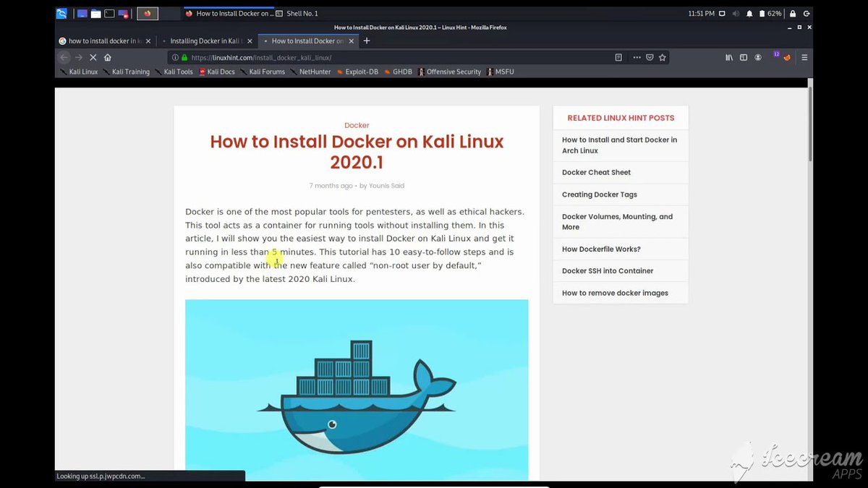This screenshot has width=868, height=488.
Task: Open Kali Forums bookmark
Action: point(263,72)
